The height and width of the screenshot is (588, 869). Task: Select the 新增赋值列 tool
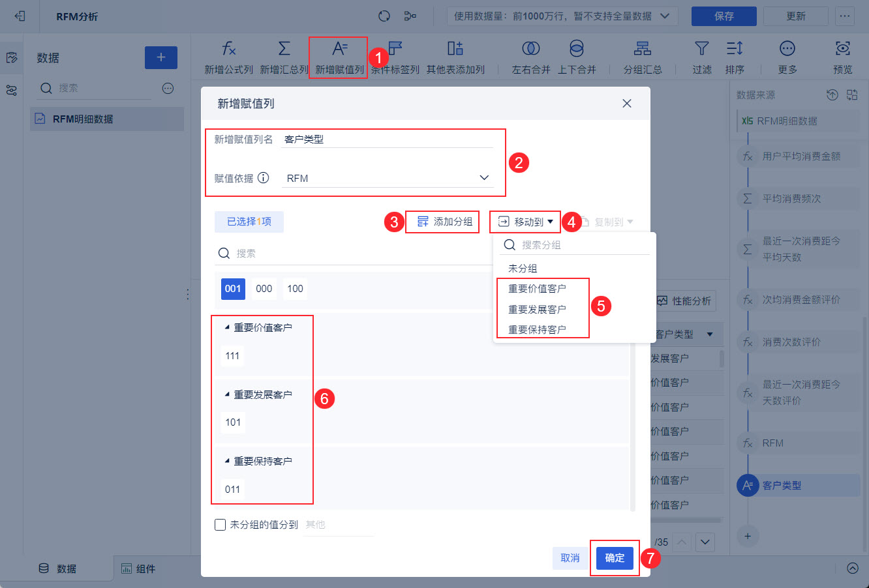339,57
